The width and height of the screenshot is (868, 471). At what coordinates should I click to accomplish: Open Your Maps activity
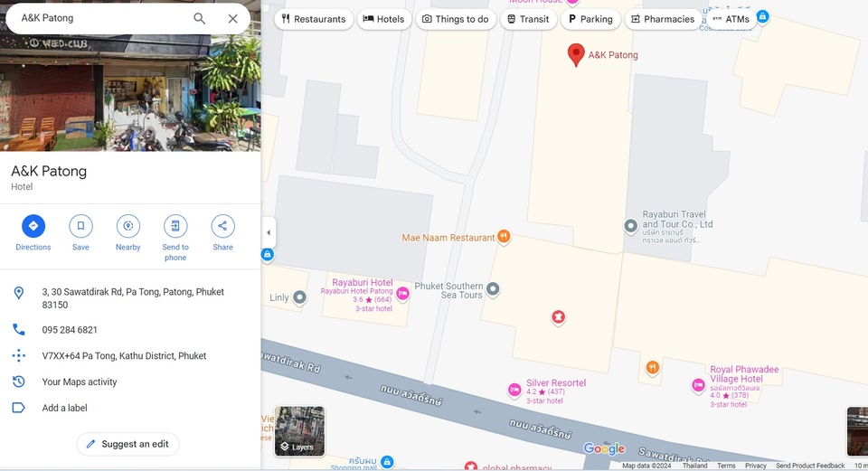point(79,382)
